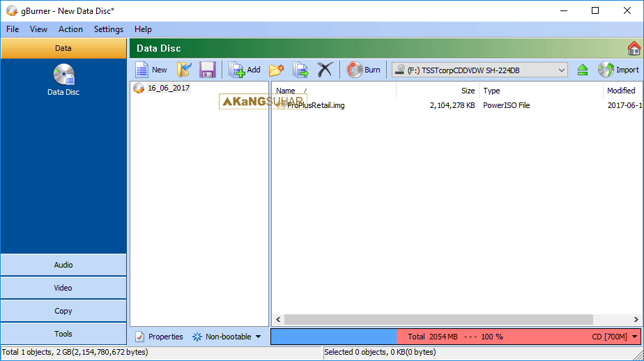Click the PowerISO File type cell
Viewport: 644px width, 361px height.
click(507, 105)
